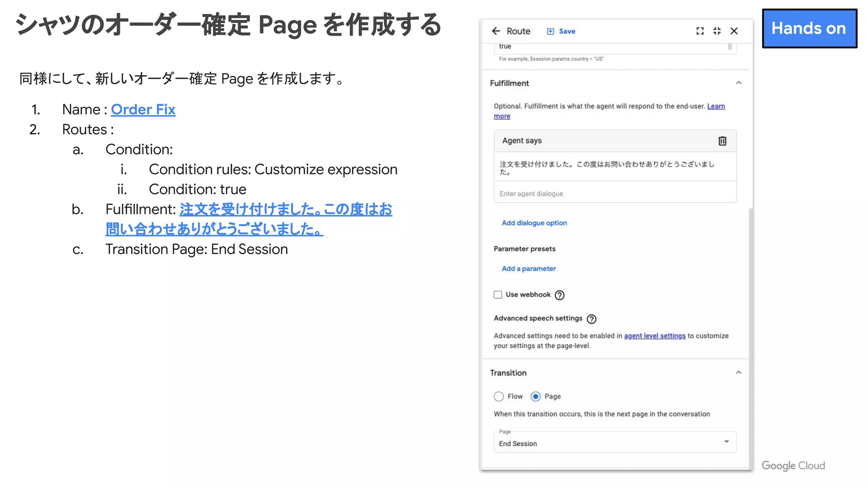Expand Route panel to fullscreen
868x488 pixels.
coord(700,31)
